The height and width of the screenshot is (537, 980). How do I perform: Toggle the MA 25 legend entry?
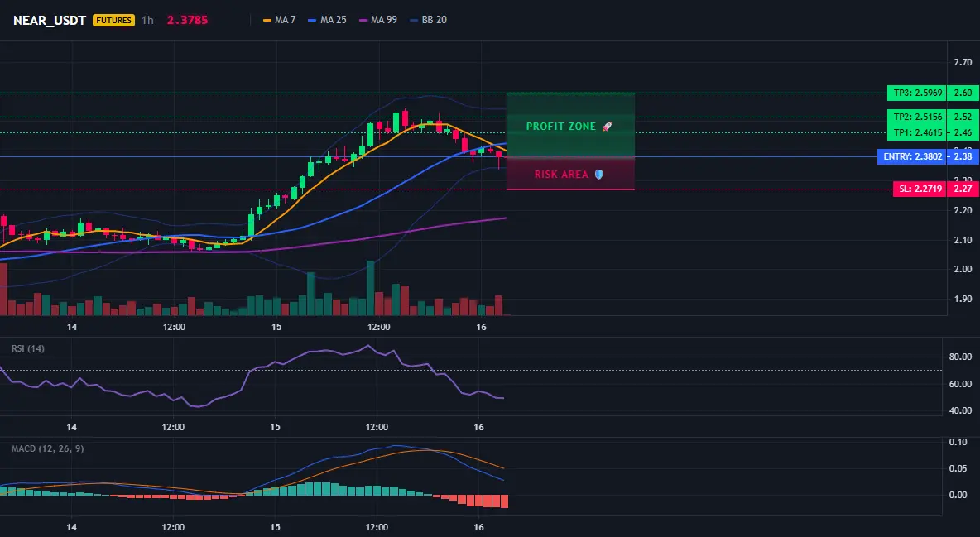[327, 20]
